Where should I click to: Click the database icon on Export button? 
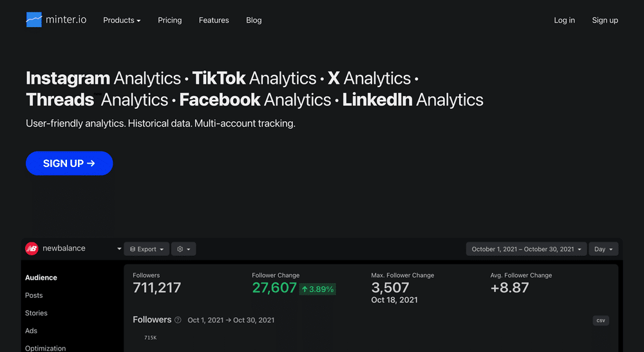(x=133, y=249)
